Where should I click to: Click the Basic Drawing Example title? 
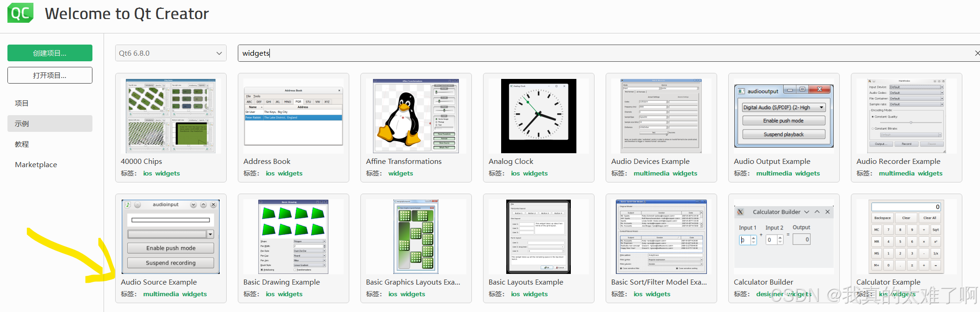281,282
